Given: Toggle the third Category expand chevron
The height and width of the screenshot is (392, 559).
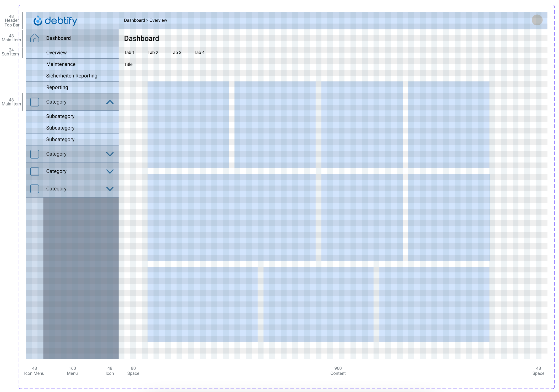Looking at the screenshot, I should [x=110, y=171].
